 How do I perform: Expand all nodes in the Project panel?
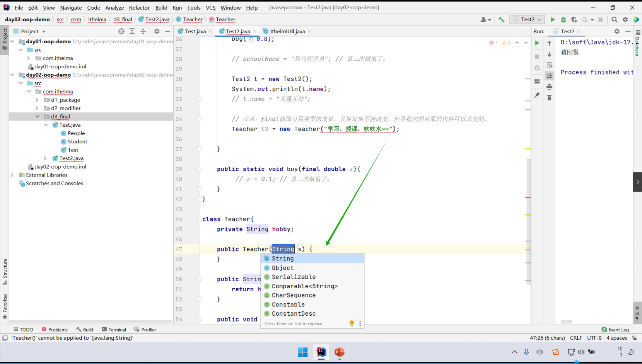132,31
